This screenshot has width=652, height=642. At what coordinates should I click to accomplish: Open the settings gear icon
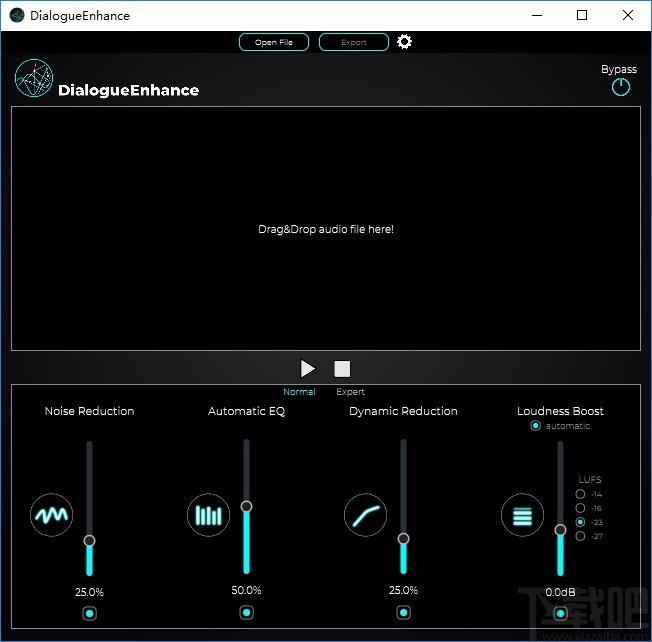point(404,42)
